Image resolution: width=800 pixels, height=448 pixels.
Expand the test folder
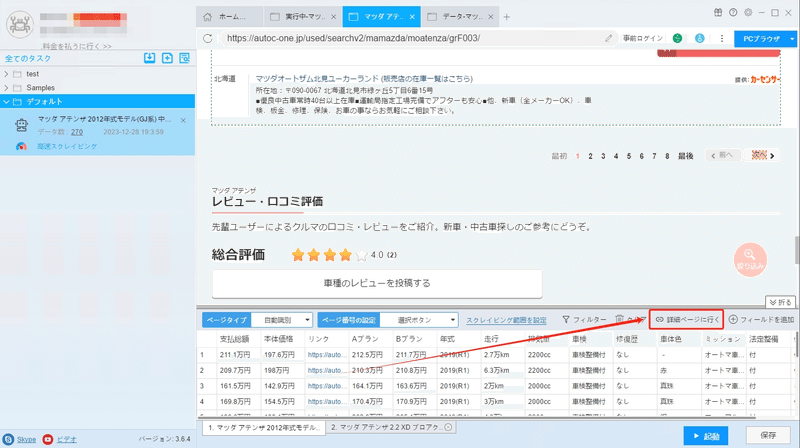coord(6,74)
